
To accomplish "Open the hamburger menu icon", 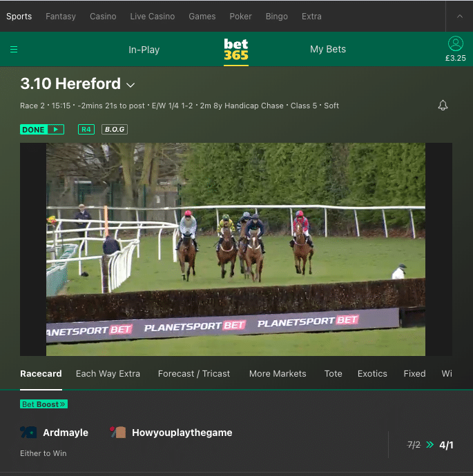I will 14,50.
